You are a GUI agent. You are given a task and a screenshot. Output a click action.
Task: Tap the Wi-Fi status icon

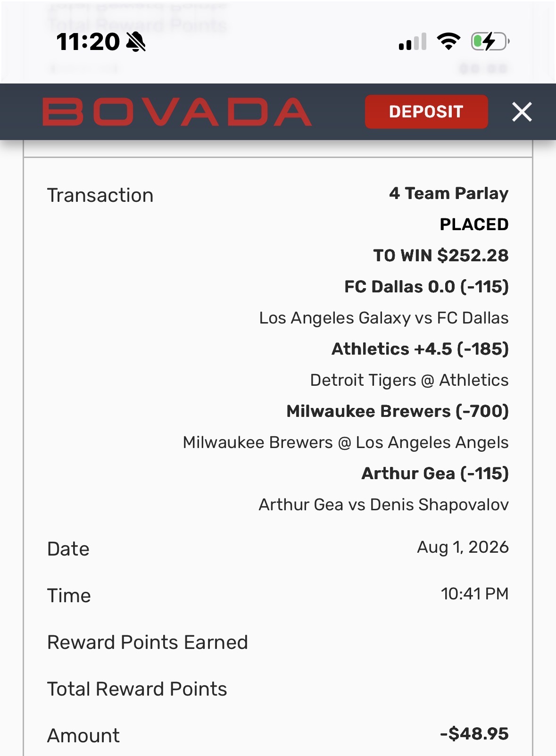click(x=449, y=42)
